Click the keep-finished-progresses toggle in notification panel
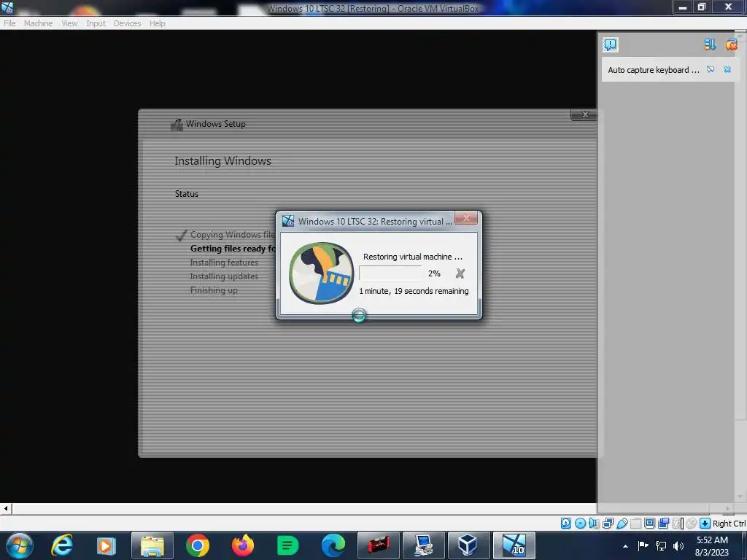Viewport: 747px width, 560px height. click(x=710, y=44)
